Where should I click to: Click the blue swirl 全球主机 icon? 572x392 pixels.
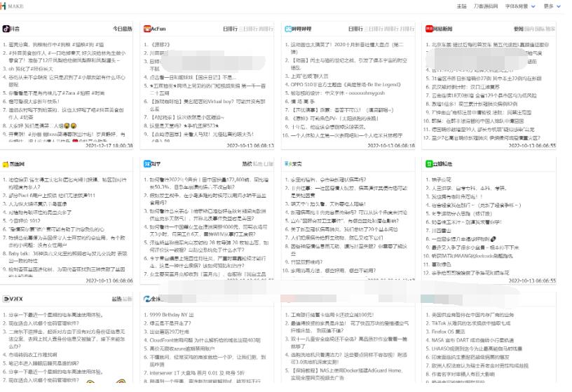pyautogui.click(x=147, y=299)
